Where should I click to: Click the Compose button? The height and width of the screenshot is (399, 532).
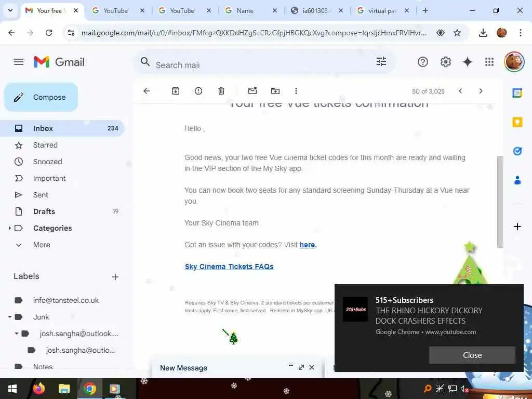[41, 97]
